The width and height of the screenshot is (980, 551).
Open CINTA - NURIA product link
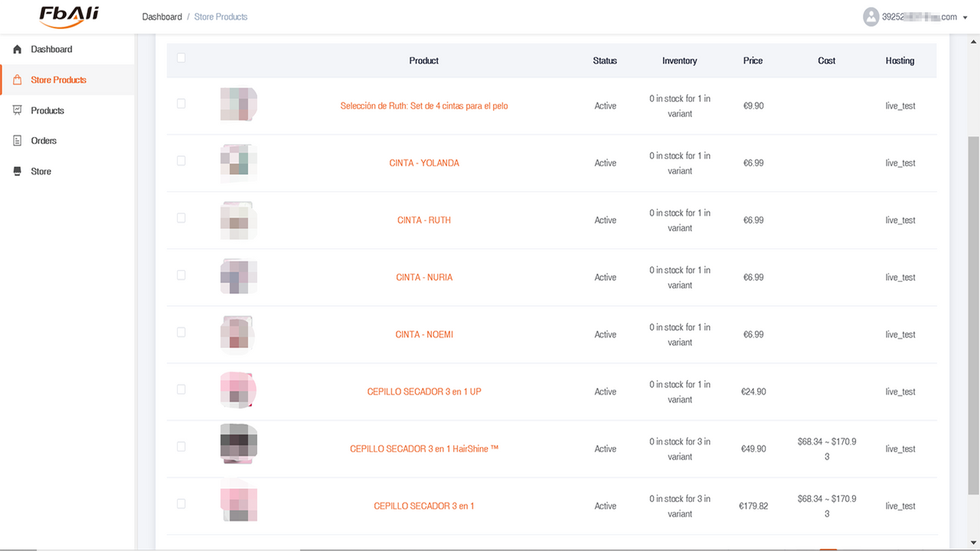click(x=424, y=278)
